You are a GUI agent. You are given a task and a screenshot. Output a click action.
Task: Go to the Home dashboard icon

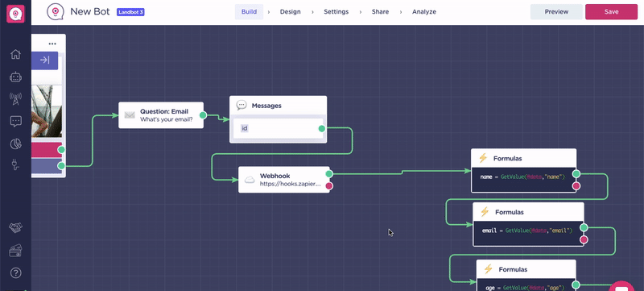point(15,54)
